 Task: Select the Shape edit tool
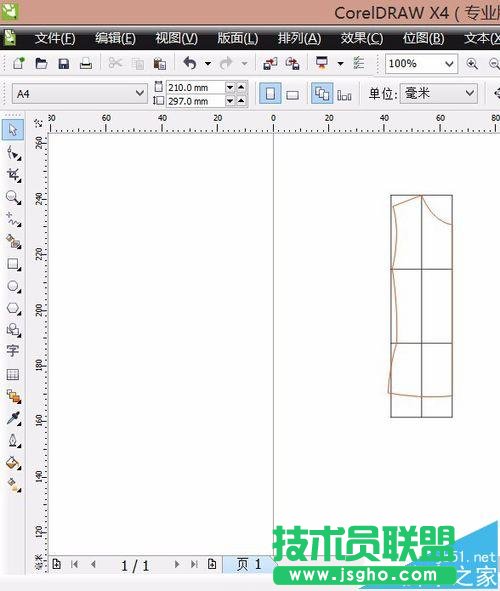(x=14, y=153)
